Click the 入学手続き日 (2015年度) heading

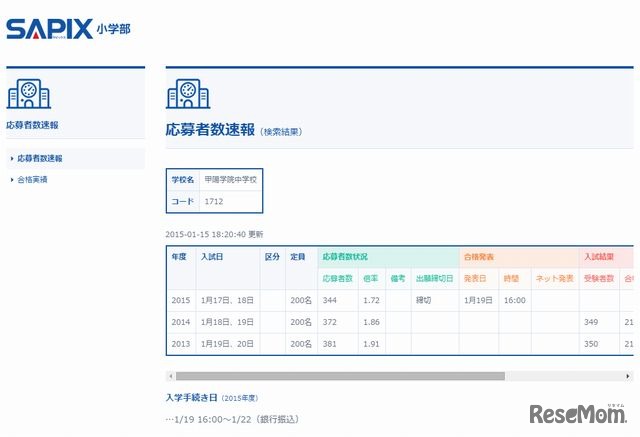(x=212, y=398)
